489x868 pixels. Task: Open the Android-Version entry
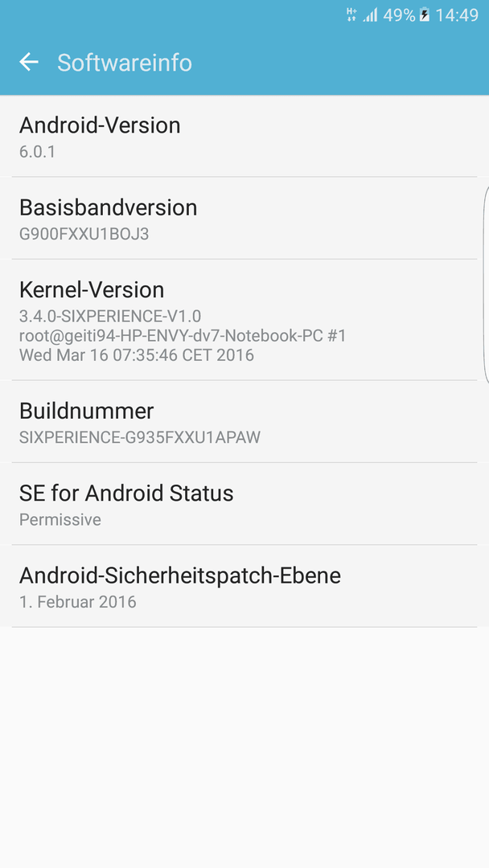pos(244,136)
